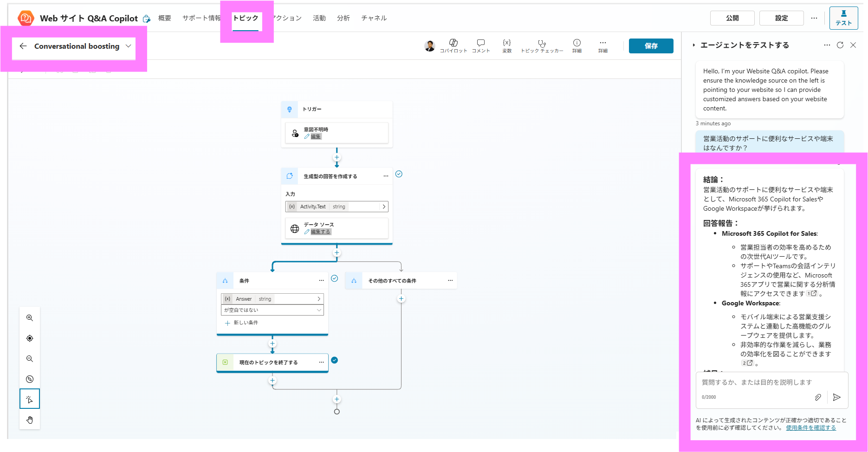Viewport: 868px width, 452px height.
Task: Select the pointer selection tool
Action: (x=30, y=399)
